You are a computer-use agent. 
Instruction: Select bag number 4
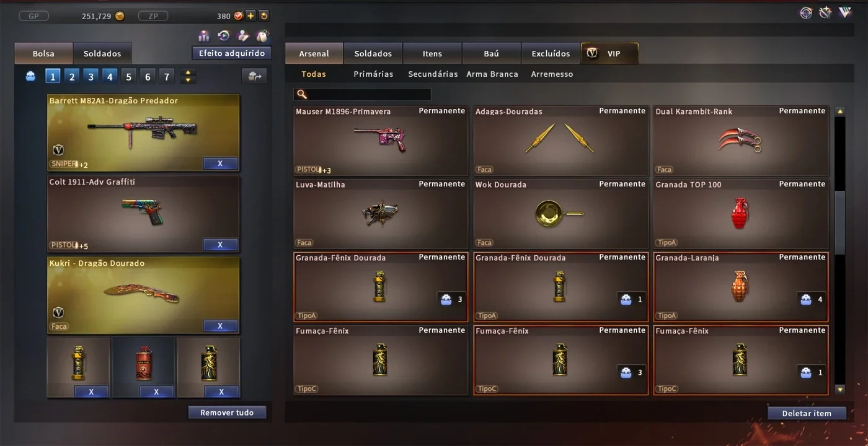[110, 76]
